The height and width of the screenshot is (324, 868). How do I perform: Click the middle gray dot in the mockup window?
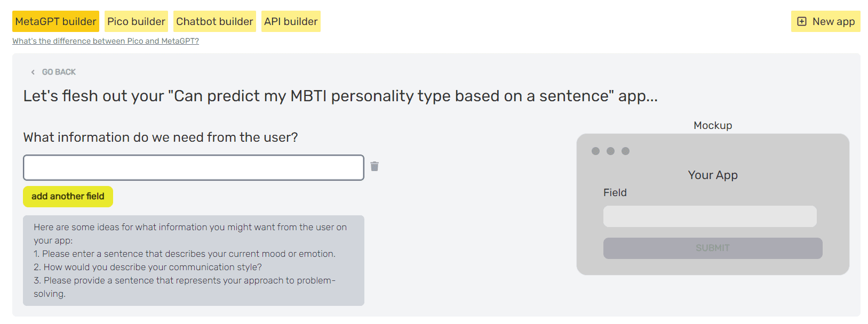[x=610, y=151]
